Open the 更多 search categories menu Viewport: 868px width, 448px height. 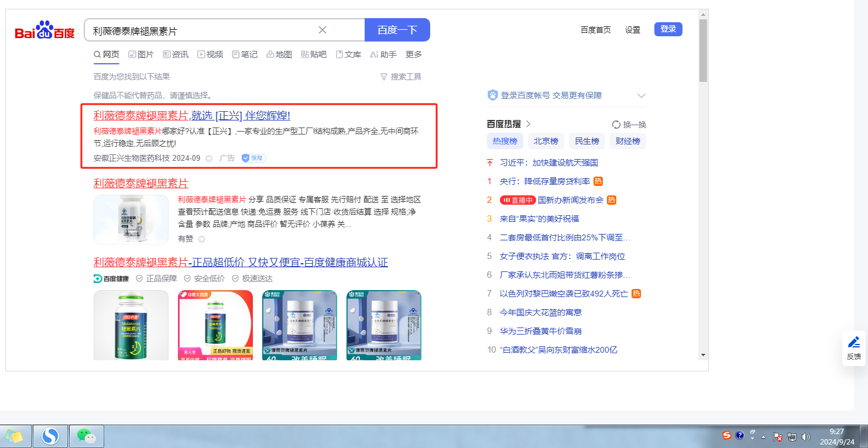pyautogui.click(x=414, y=54)
